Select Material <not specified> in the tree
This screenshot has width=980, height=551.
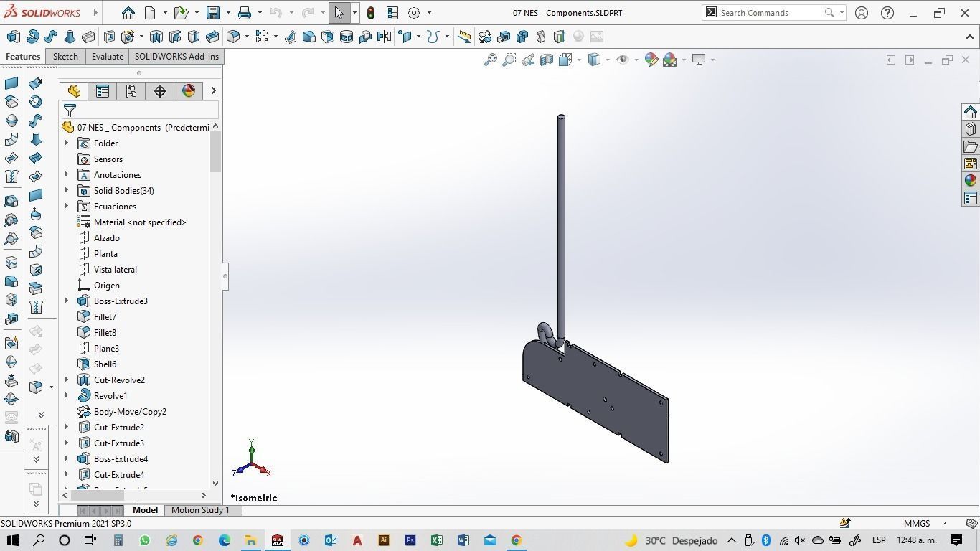(x=140, y=222)
